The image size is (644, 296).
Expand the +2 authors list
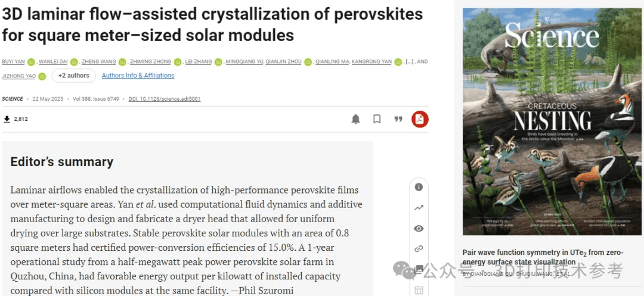(74, 76)
